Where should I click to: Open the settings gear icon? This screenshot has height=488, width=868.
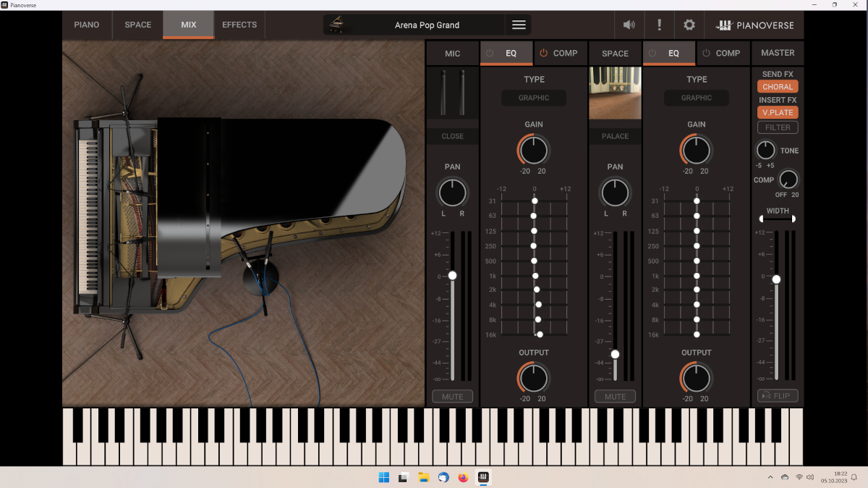689,25
